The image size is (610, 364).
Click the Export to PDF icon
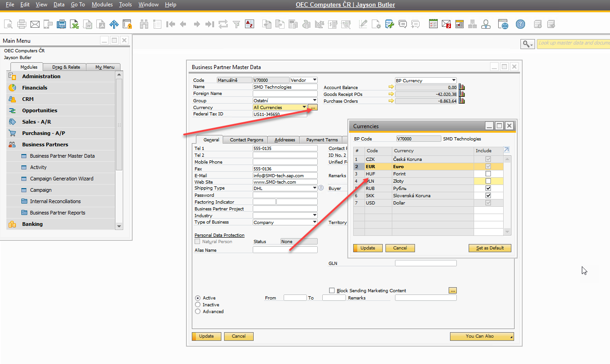point(101,24)
